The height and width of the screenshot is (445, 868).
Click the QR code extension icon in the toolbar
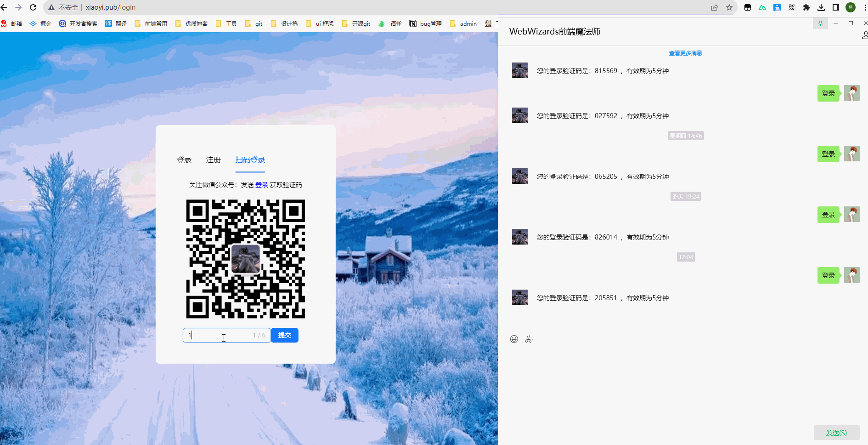pyautogui.click(x=792, y=7)
